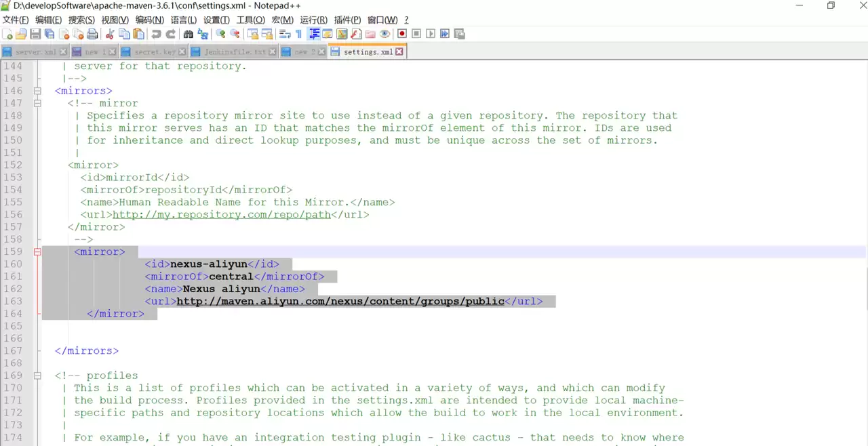This screenshot has height=446, width=868.
Task: Collapse the mirror fold at line 159
Action: (38, 251)
